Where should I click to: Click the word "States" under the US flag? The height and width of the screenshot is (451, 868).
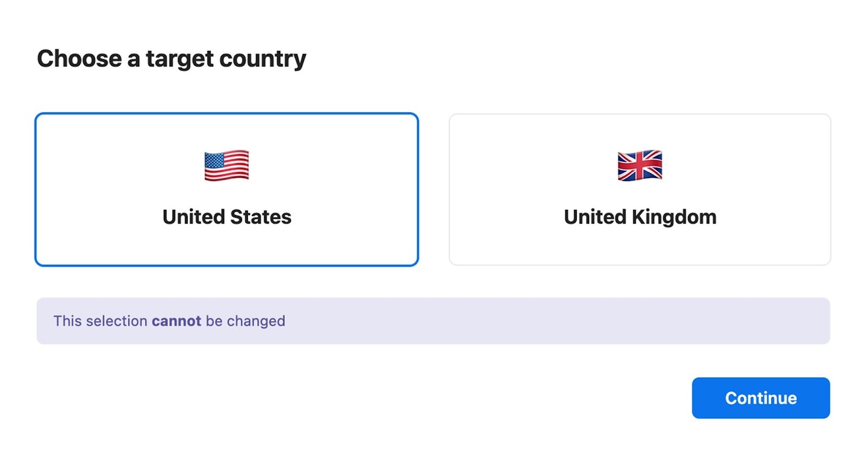coord(260,217)
